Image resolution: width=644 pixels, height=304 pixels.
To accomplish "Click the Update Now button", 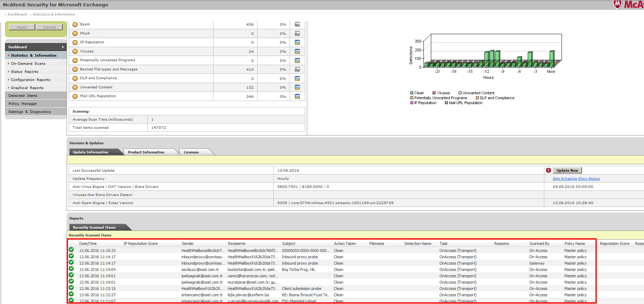I will 567,170.
